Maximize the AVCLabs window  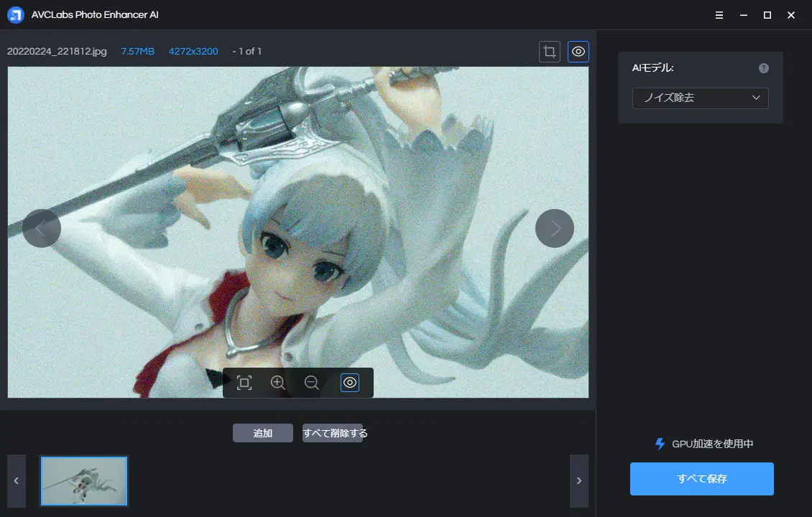(767, 15)
